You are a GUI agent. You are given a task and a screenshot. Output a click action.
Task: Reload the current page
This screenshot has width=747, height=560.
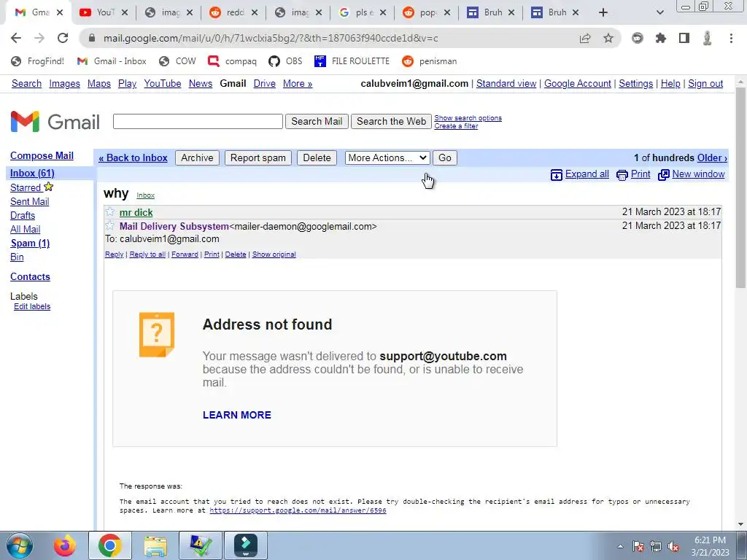click(63, 38)
